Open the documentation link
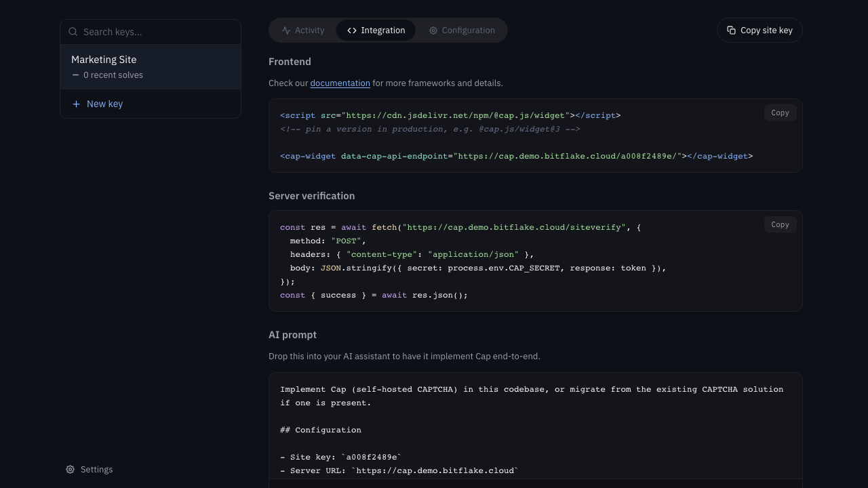Viewport: 868px width, 488px height. [340, 83]
